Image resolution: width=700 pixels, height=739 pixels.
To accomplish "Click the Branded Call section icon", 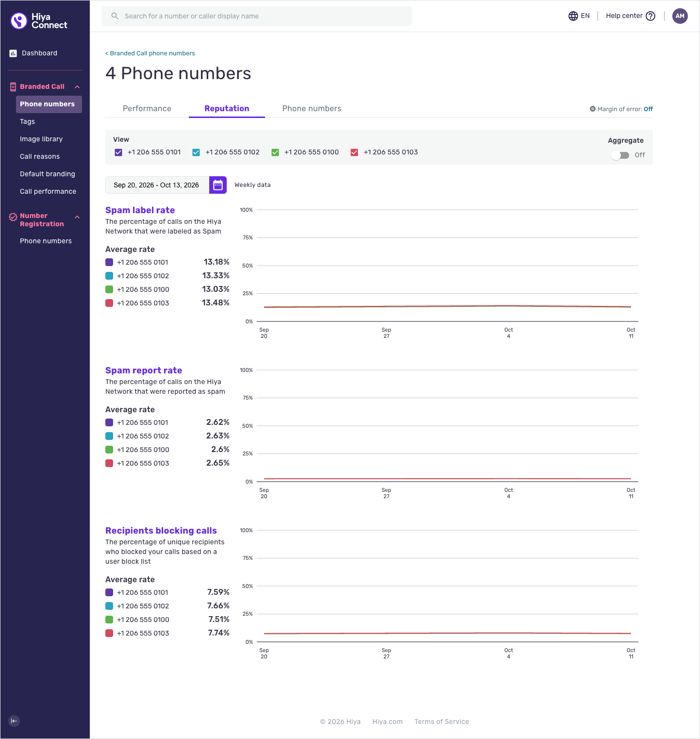I will [x=13, y=87].
